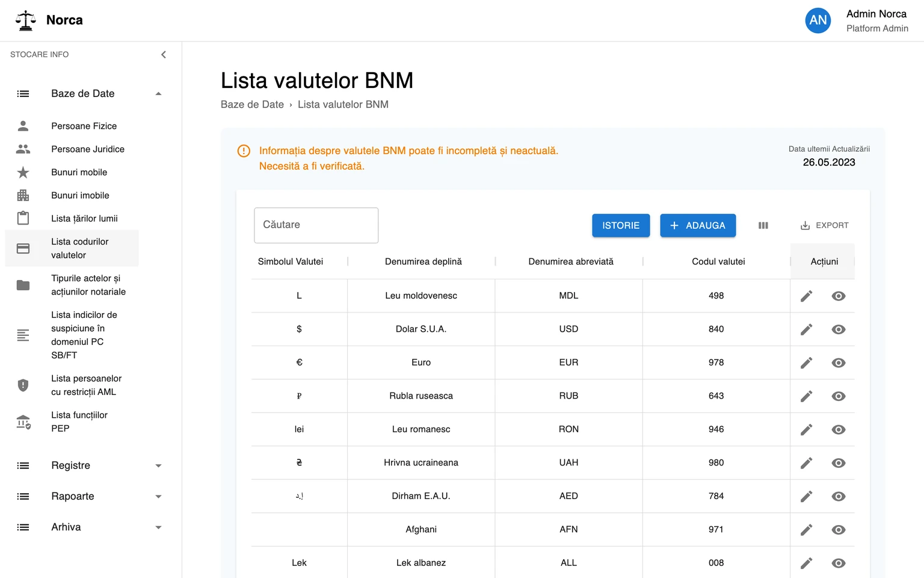
Task: Click the Bunuri mobile star icon
Action: click(23, 172)
